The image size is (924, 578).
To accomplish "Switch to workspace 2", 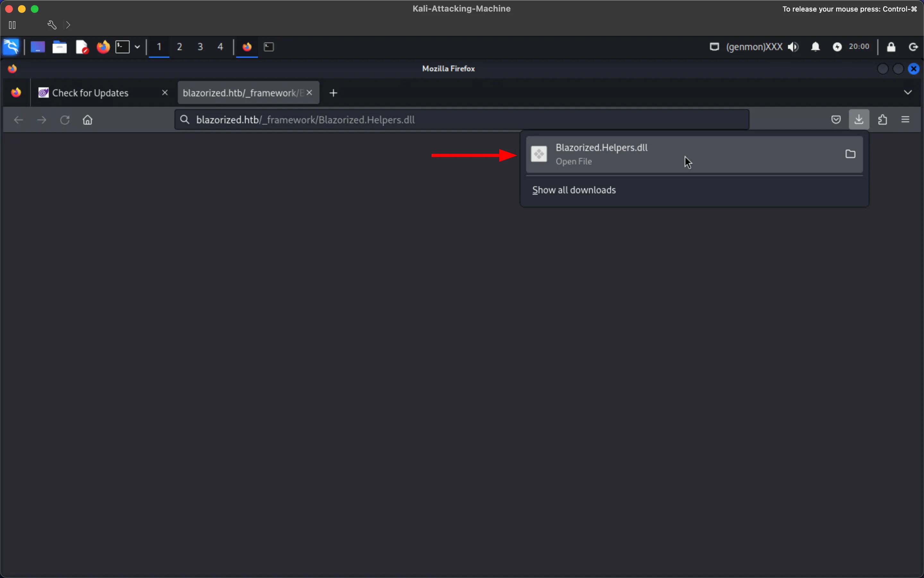I will 179,47.
